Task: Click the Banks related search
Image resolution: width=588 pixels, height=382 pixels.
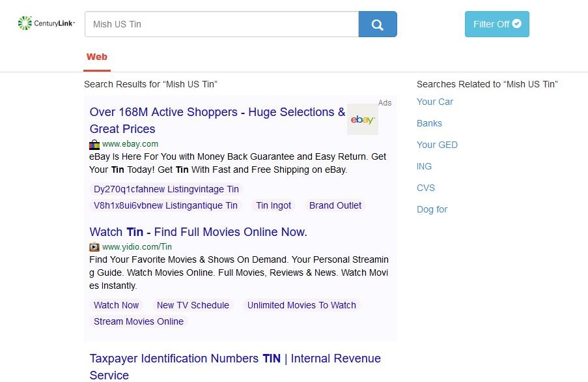Action: click(429, 123)
